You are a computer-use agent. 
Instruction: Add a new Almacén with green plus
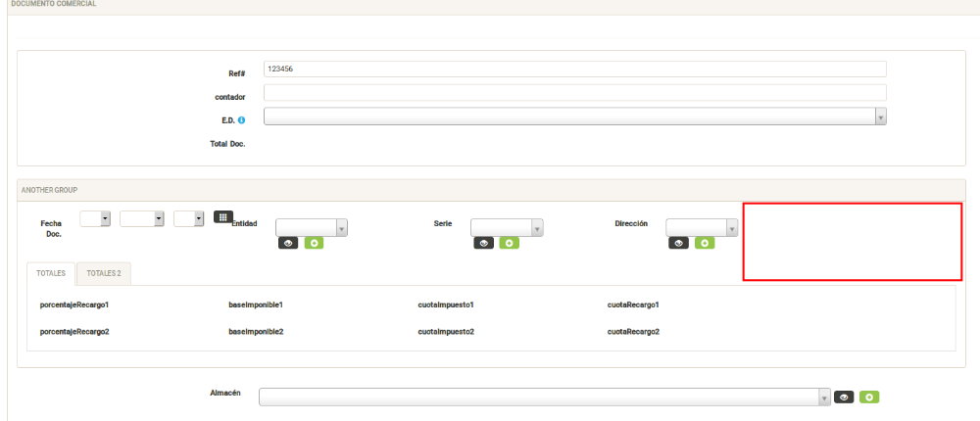tap(869, 397)
